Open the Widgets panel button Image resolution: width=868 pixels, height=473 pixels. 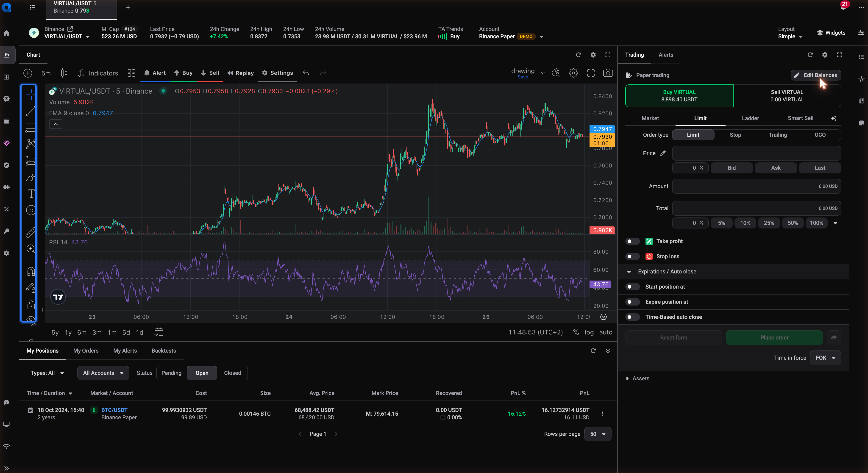pyautogui.click(x=831, y=33)
